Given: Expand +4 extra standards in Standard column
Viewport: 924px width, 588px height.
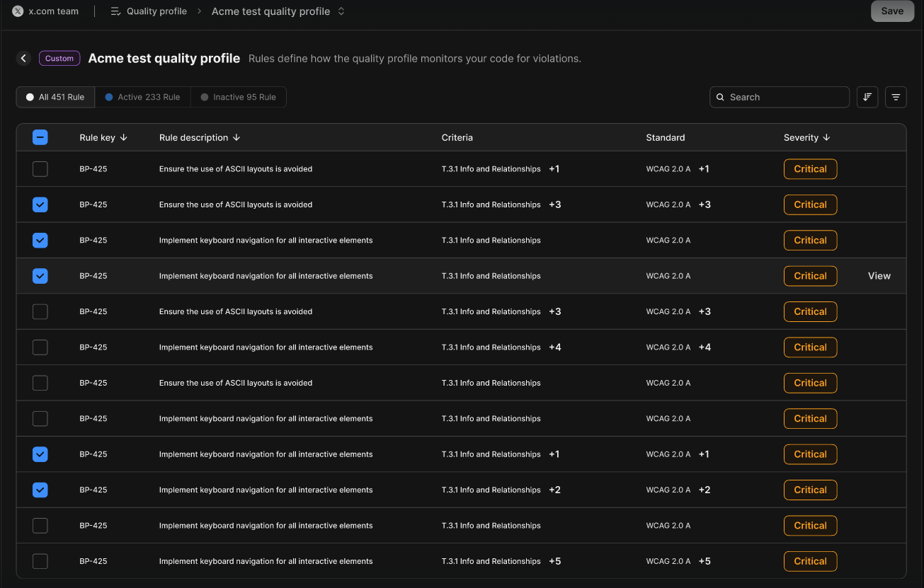Looking at the screenshot, I should (x=705, y=347).
